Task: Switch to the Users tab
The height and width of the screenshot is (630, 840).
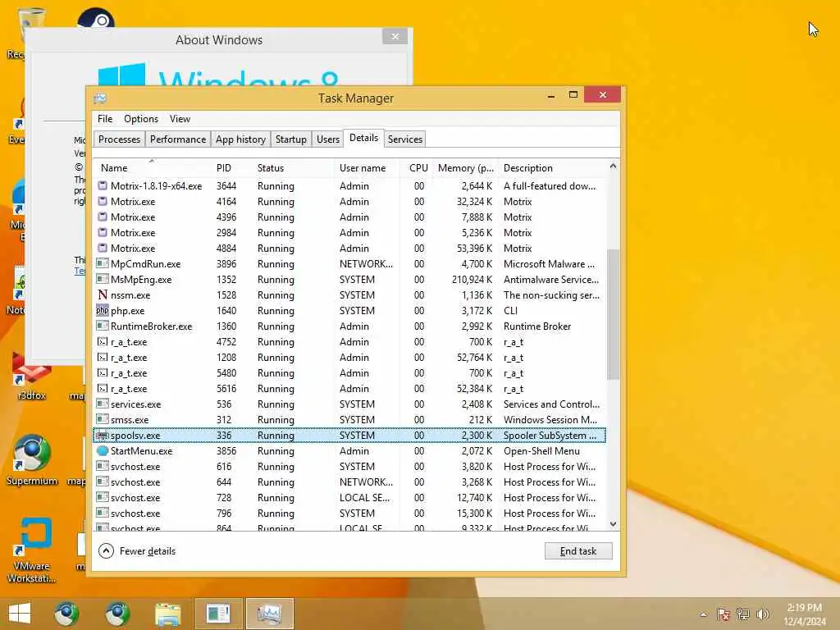Action: pos(328,139)
